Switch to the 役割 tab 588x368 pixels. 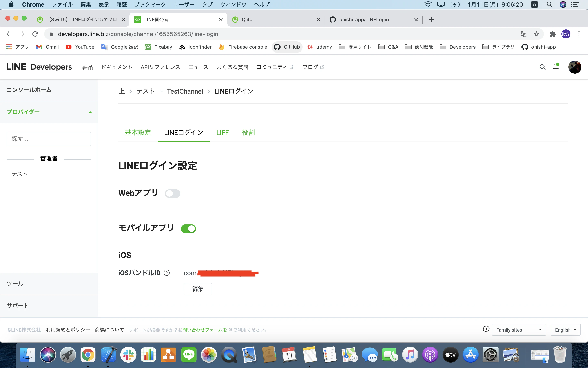[x=248, y=132]
